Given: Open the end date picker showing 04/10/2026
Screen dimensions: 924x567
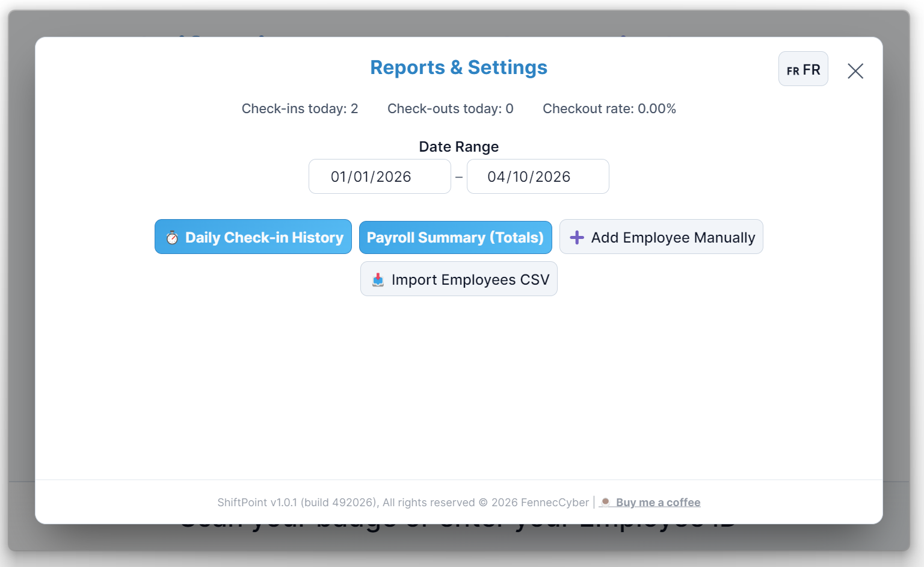Looking at the screenshot, I should pyautogui.click(x=538, y=176).
